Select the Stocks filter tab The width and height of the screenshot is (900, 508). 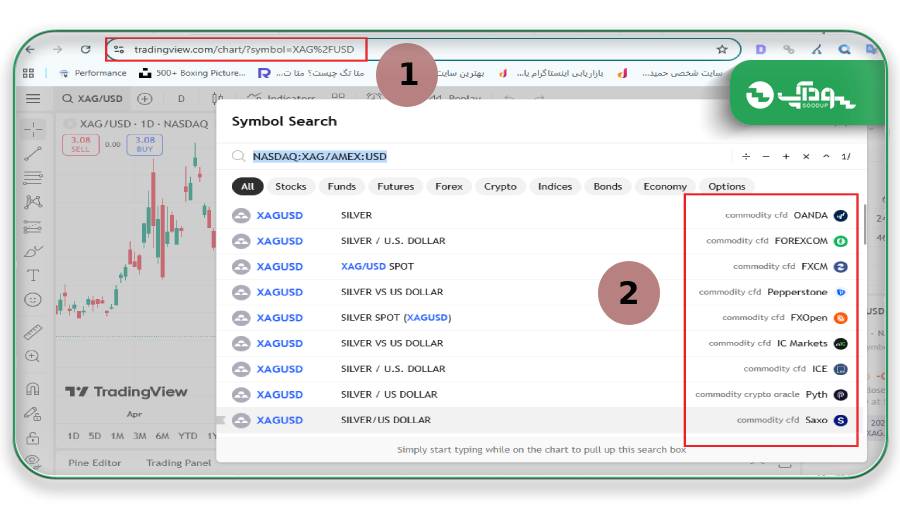290,187
